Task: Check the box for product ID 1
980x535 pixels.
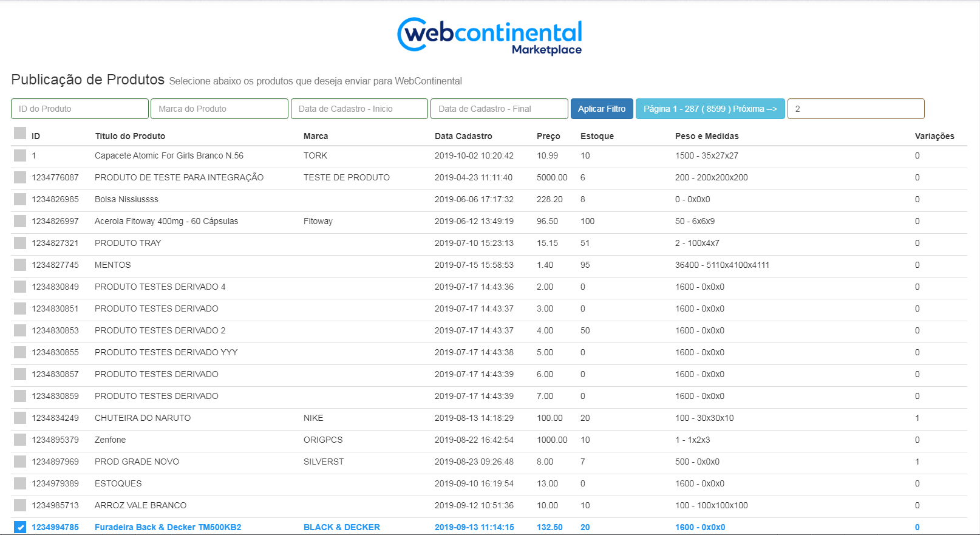Action: 20,155
